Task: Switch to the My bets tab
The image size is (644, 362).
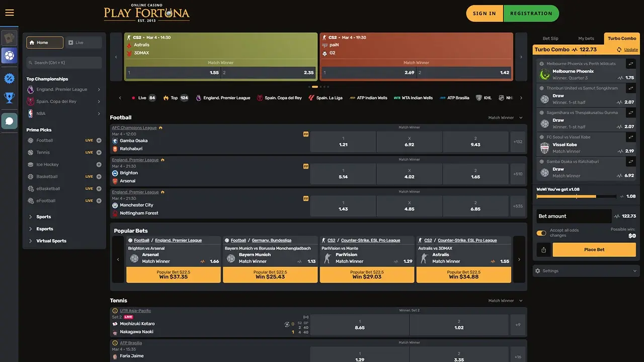Action: (x=586, y=38)
